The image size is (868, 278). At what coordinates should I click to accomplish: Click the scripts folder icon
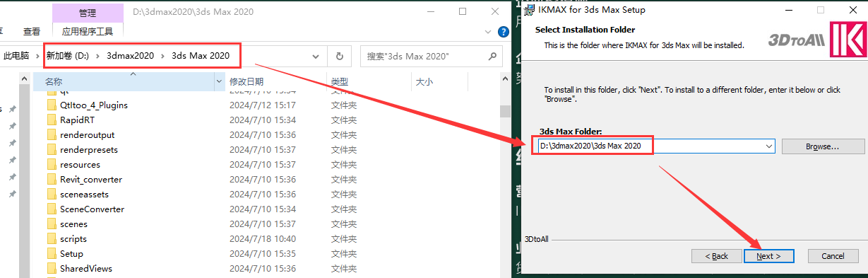pyautogui.click(x=51, y=238)
